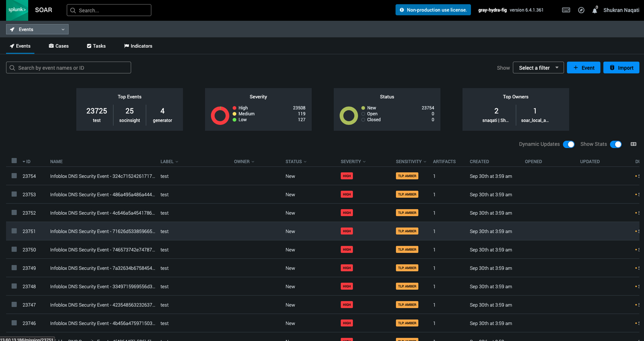Viewport: 644px width, 341px height.
Task: Click the Non-production use license banner
Action: click(433, 10)
